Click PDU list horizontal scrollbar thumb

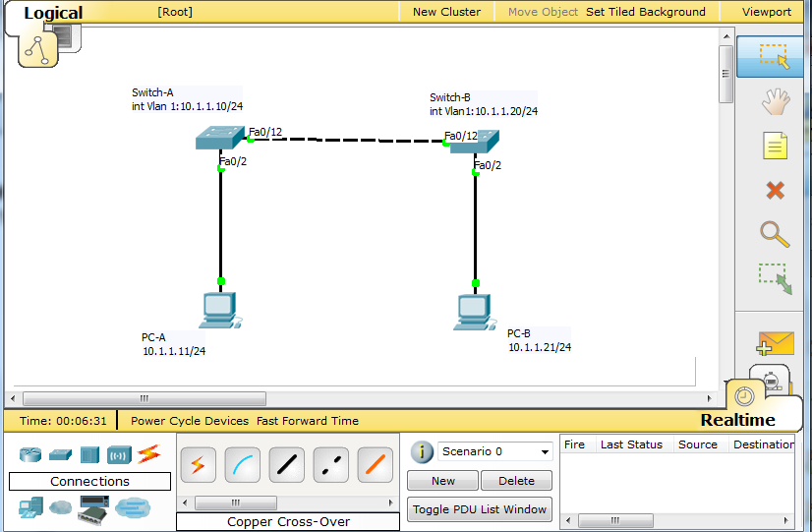coord(615,520)
